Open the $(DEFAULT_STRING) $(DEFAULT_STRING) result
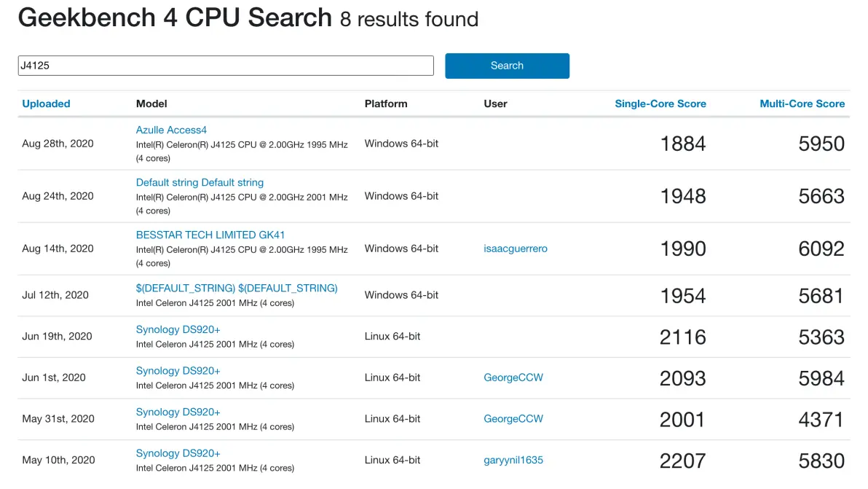The image size is (868, 489). [x=237, y=288]
